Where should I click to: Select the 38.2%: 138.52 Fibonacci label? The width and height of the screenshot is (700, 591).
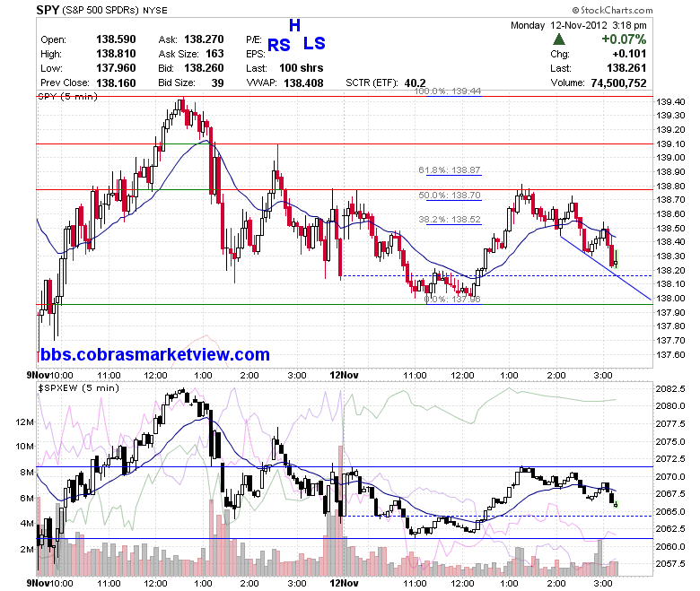click(449, 219)
